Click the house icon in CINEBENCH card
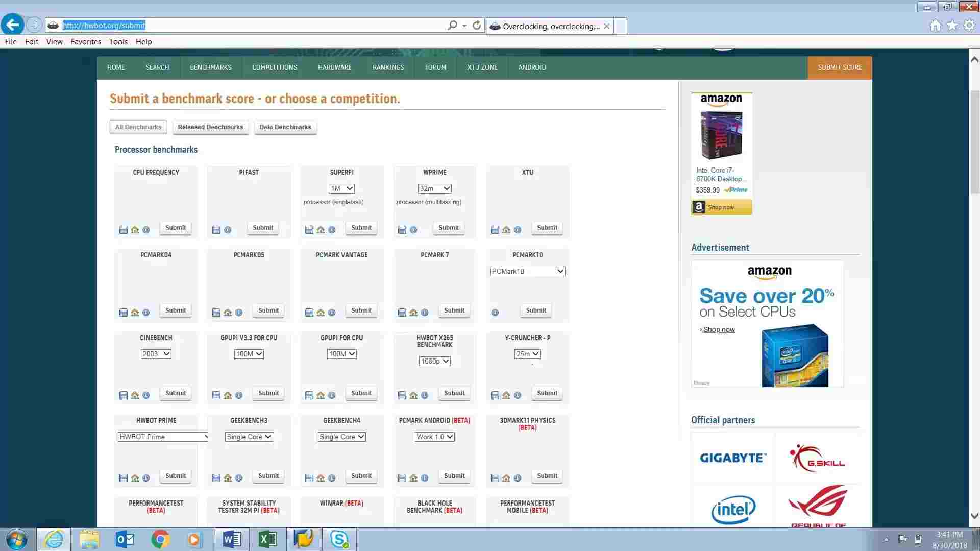 pos(135,395)
